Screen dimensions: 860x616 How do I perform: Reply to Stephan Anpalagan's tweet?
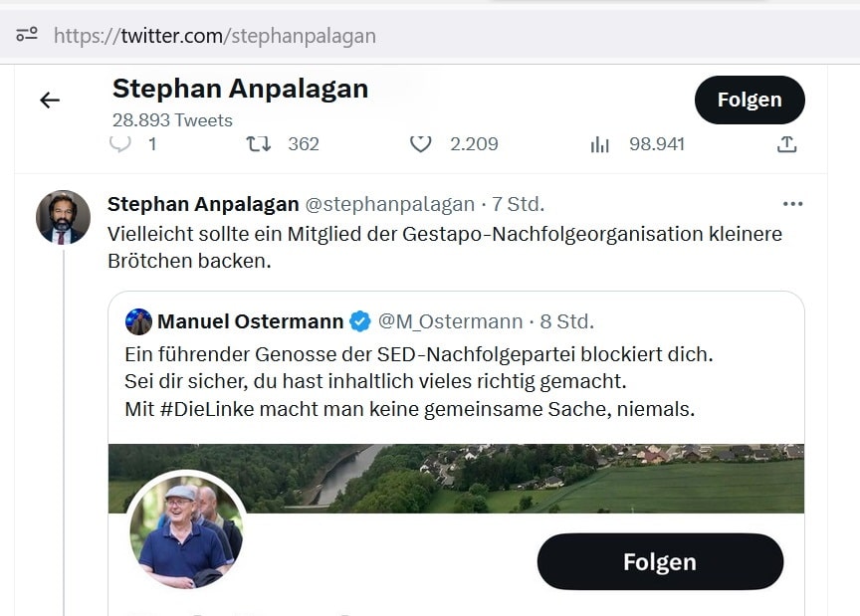[x=119, y=143]
